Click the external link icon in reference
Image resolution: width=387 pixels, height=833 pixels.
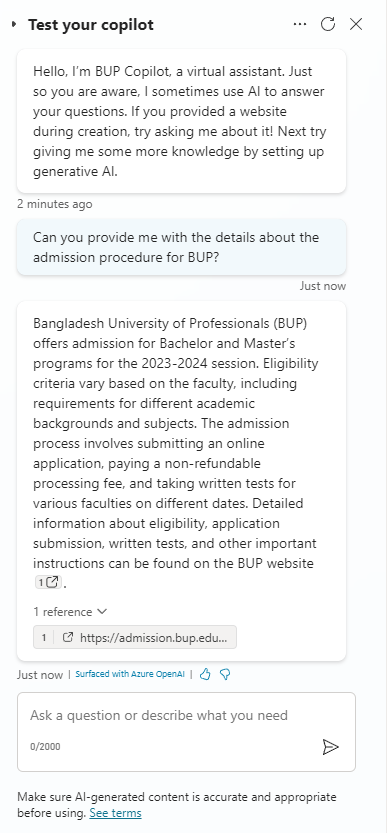[x=68, y=637]
